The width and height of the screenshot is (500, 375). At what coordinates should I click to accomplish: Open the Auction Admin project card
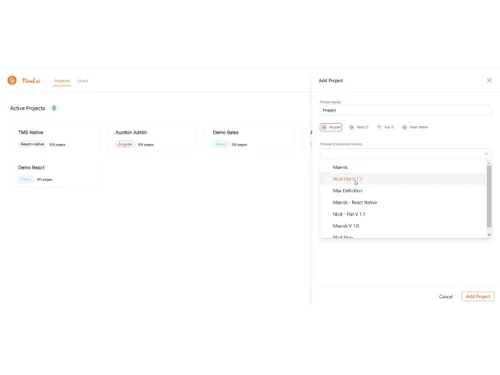pyautogui.click(x=152, y=138)
